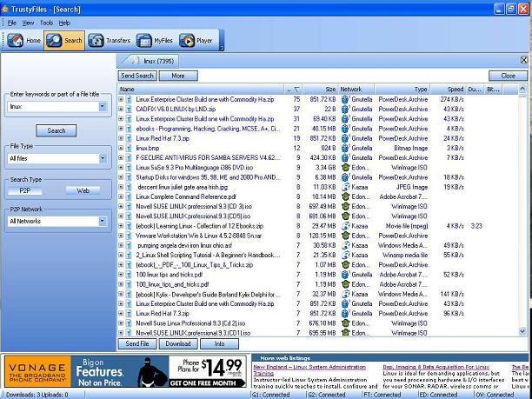The height and width of the screenshot is (399, 532).
Task: Click G1: Connected status bar entry
Action: click(271, 395)
